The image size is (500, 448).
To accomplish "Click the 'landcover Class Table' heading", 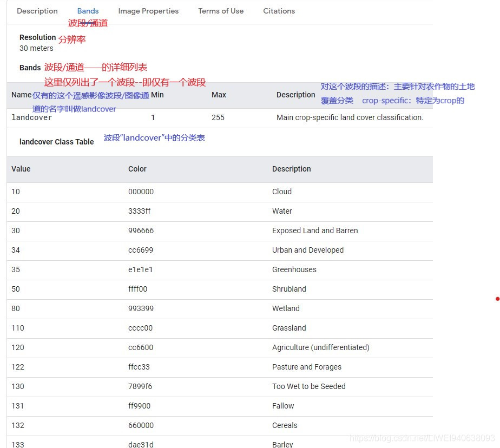I will [x=56, y=142].
